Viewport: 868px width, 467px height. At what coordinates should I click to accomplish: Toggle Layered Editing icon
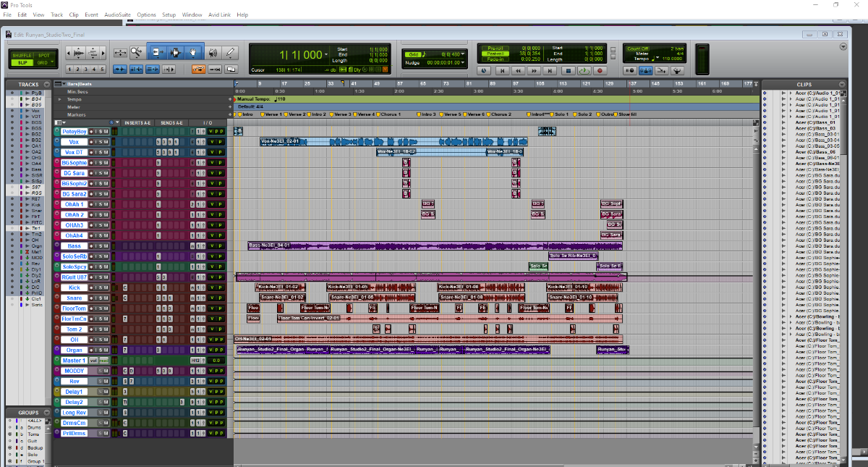230,70
